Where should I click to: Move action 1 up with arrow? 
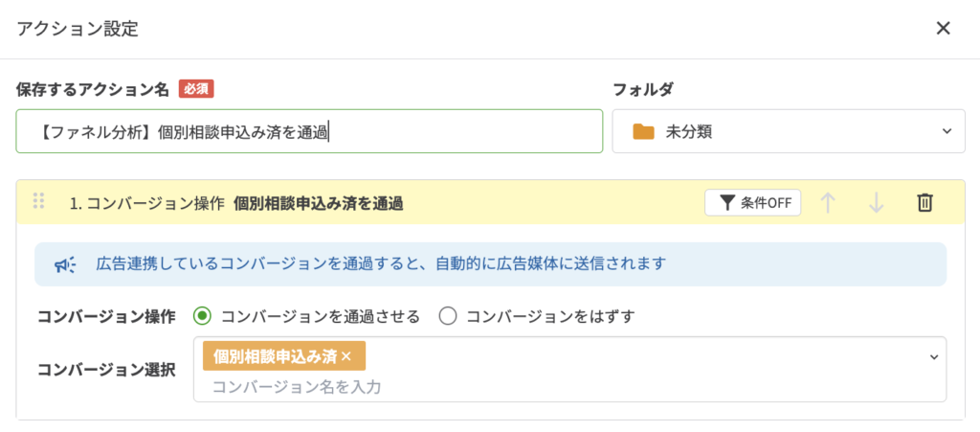pyautogui.click(x=829, y=202)
